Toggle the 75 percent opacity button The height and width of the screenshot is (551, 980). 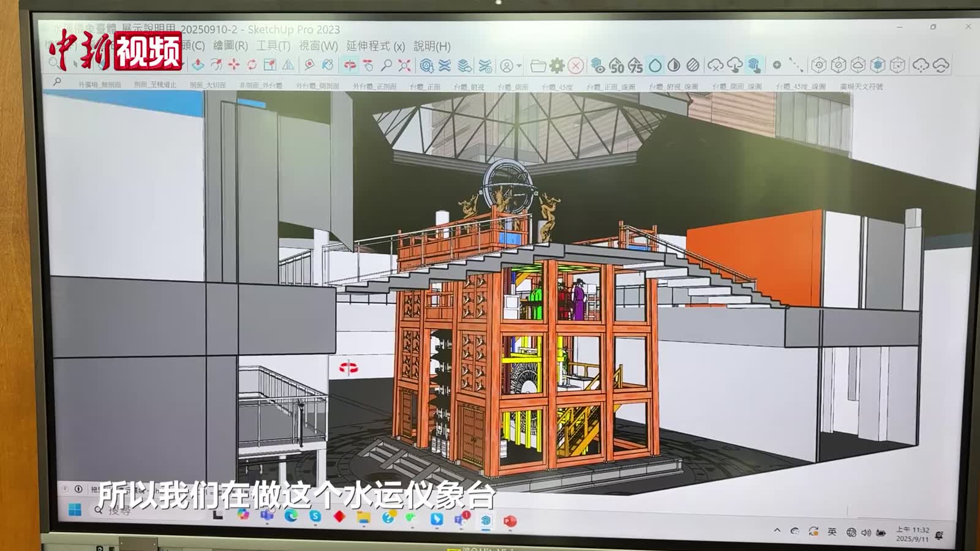point(636,66)
